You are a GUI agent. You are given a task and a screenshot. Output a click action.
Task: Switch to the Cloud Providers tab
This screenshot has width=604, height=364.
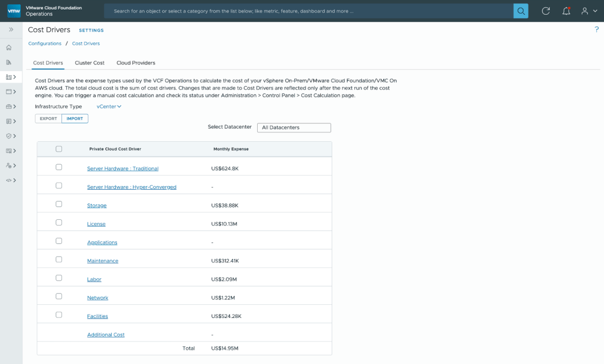[x=135, y=63]
